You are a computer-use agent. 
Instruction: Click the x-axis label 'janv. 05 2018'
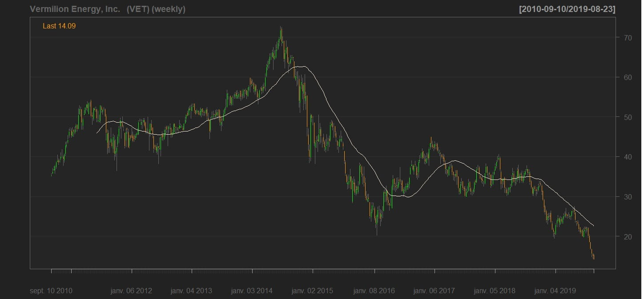pyautogui.click(x=495, y=291)
